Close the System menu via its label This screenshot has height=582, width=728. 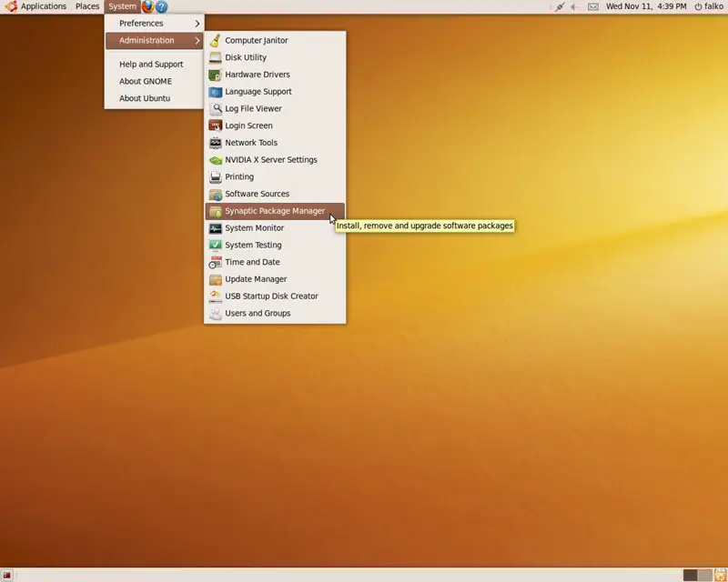(x=123, y=6)
